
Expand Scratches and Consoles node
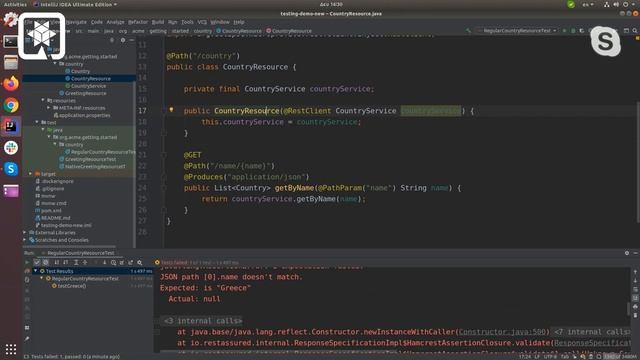[25, 240]
